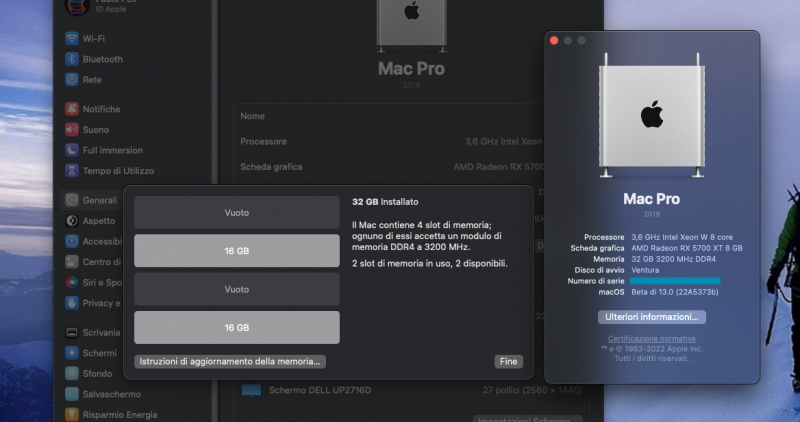Image resolution: width=800 pixels, height=422 pixels.
Task: Click Beta di 13.0 macOS version
Action: click(674, 292)
